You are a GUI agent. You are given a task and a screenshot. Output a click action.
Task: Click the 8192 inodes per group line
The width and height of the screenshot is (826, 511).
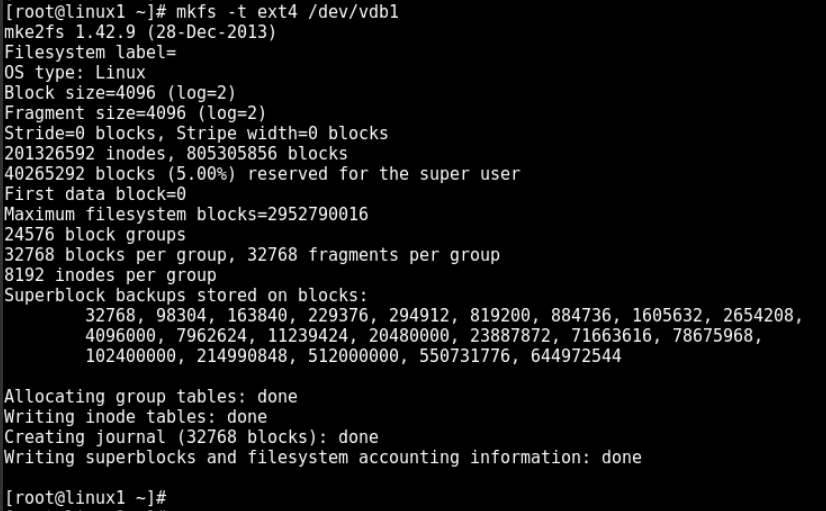click(x=110, y=275)
